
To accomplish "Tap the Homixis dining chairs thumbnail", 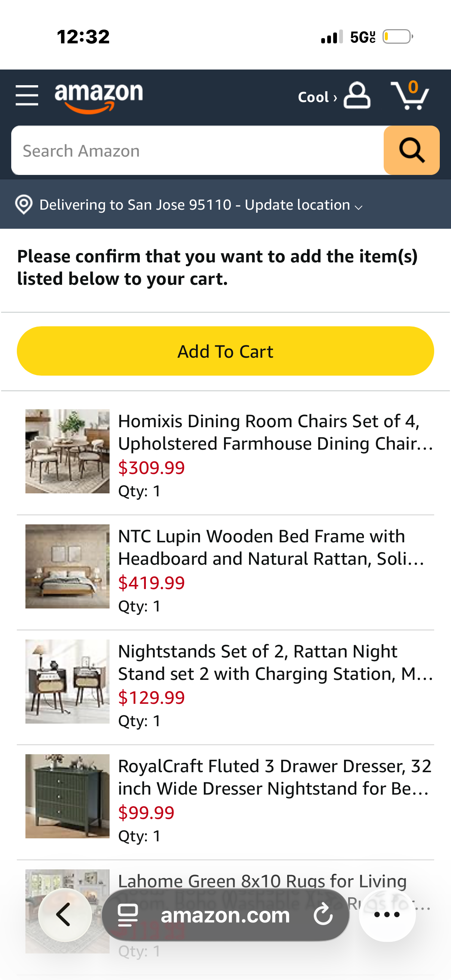I will [x=67, y=451].
